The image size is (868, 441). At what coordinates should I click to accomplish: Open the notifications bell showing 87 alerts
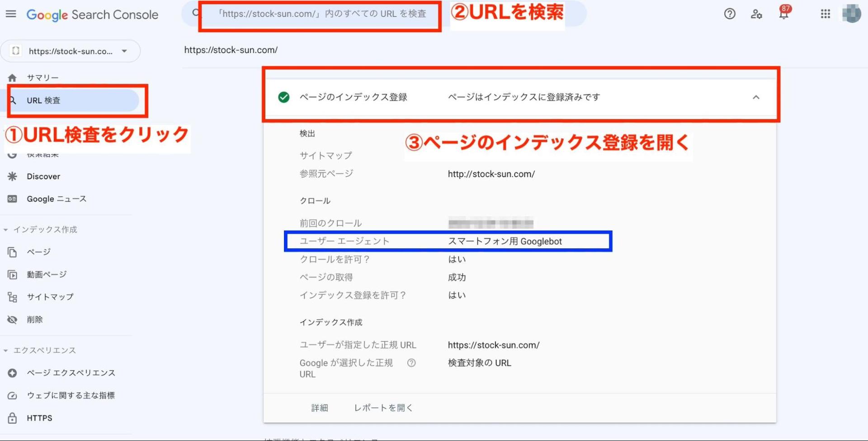coord(784,14)
